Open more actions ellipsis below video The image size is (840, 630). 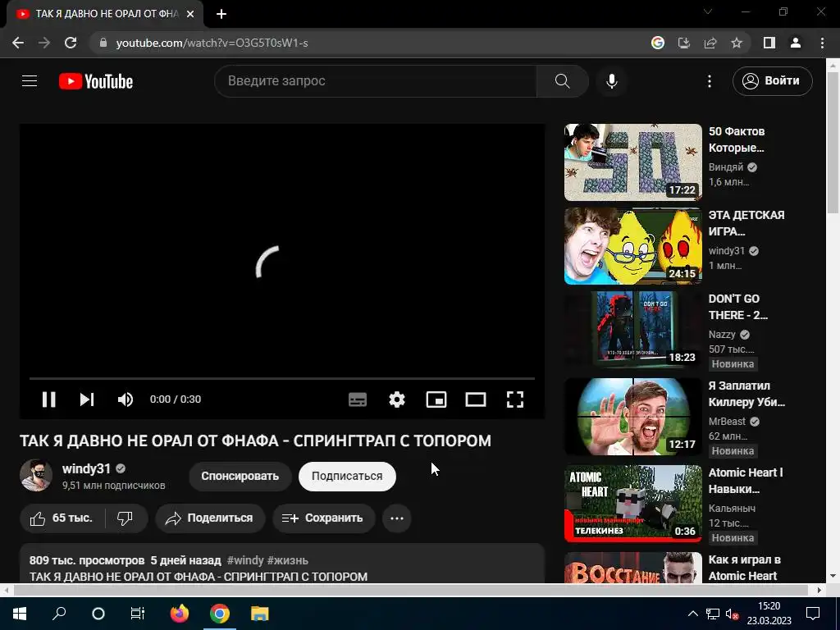[397, 518]
